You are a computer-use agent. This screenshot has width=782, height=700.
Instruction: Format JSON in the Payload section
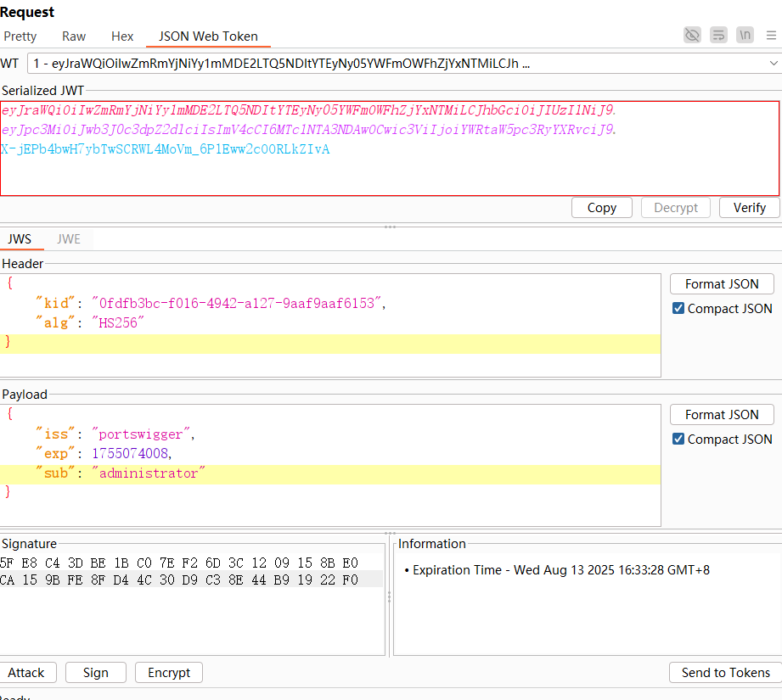[722, 415]
